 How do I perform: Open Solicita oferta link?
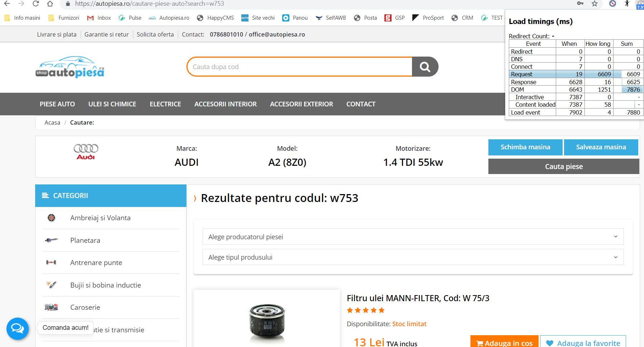155,34
